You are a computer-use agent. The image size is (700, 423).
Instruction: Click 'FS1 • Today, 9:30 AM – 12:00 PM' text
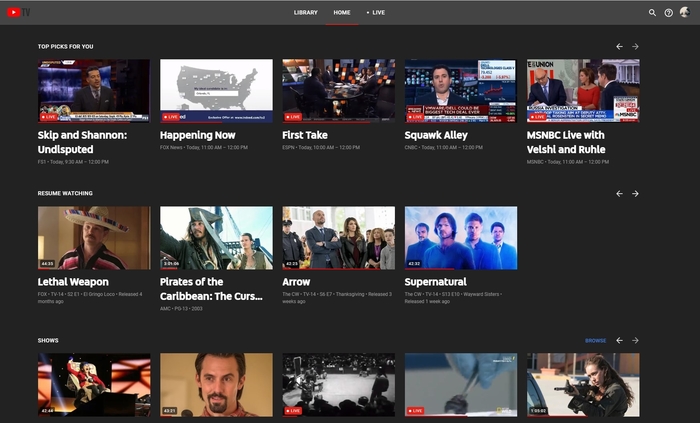coord(73,162)
